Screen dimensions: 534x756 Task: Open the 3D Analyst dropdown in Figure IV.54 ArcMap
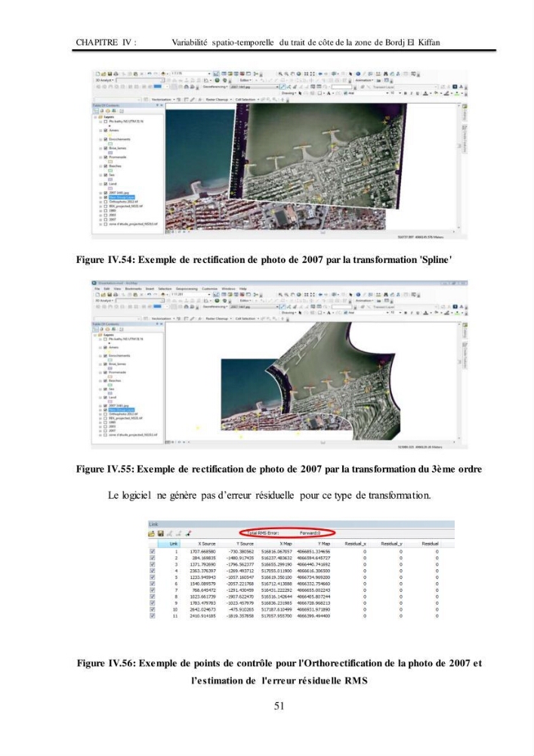[104, 80]
